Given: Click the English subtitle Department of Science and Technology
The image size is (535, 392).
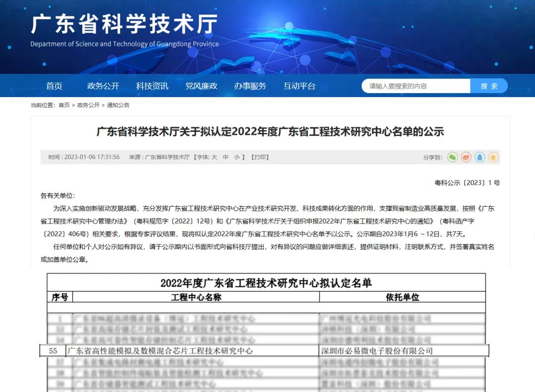Looking at the screenshot, I should pos(124,44).
